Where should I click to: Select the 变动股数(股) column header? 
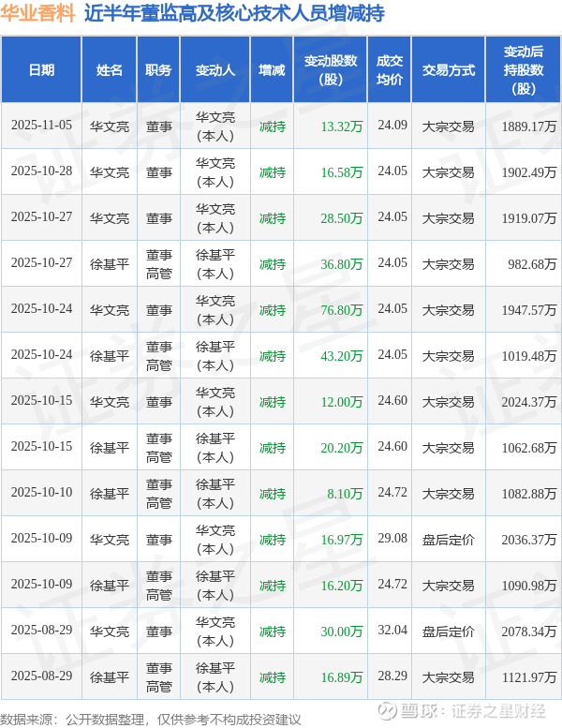click(331, 70)
